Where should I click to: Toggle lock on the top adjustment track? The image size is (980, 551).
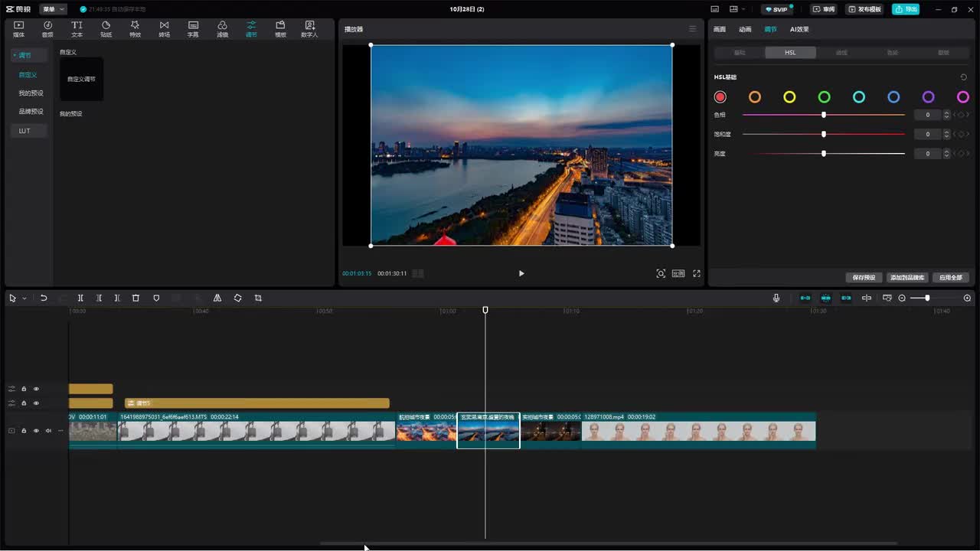click(24, 389)
